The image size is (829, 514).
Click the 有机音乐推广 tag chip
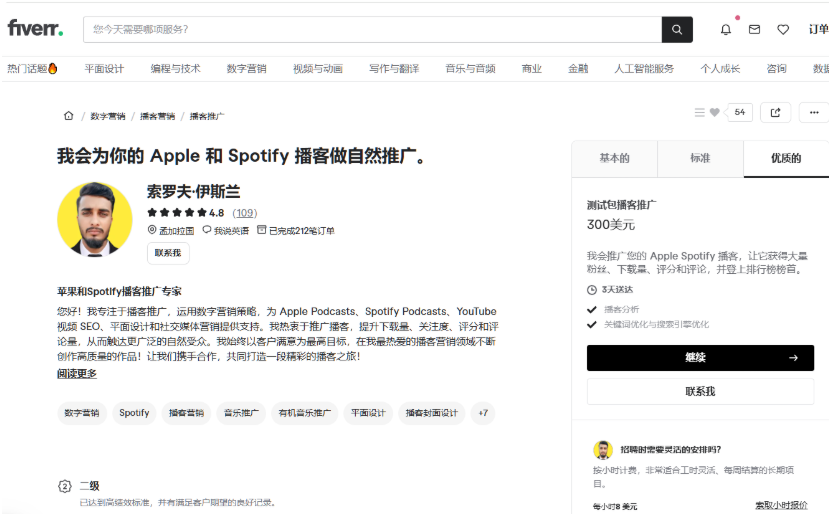pyautogui.click(x=305, y=413)
